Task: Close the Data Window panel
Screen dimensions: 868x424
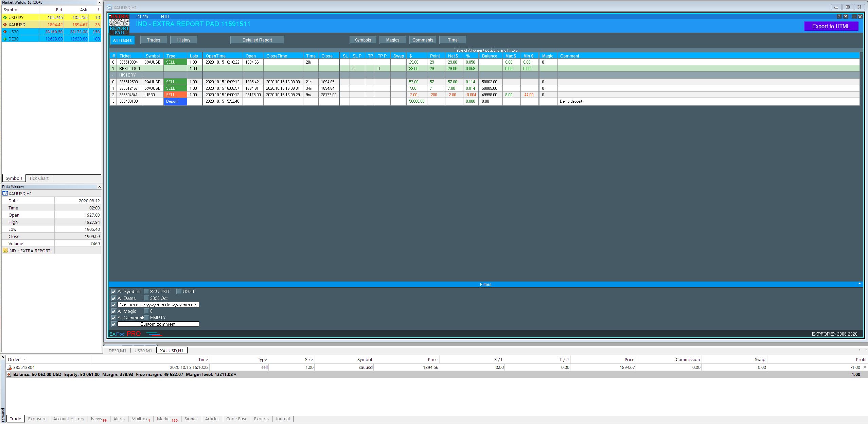Action: pos(99,187)
